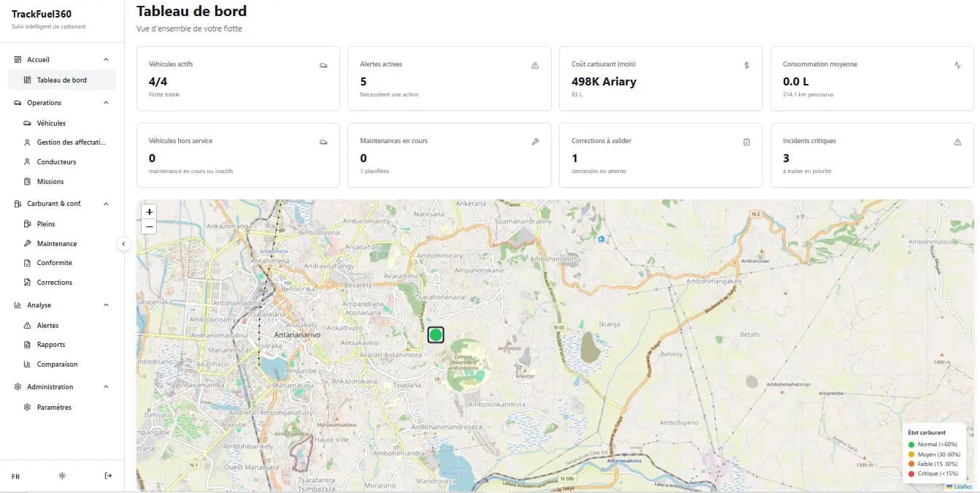This screenshot has height=493, width=980.
Task: Collapse the Carburant & conf. section chevron
Action: [106, 204]
